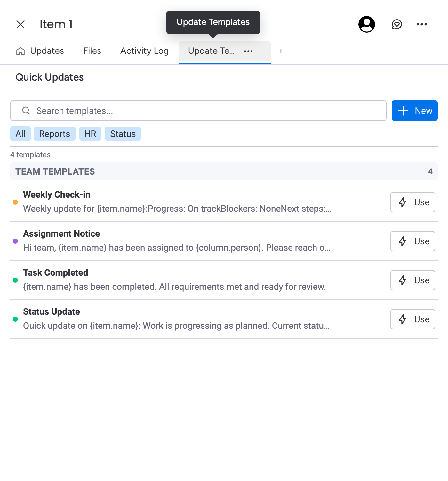Click the search magnifier in templates field
The height and width of the screenshot is (481, 448).
pyautogui.click(x=26, y=111)
